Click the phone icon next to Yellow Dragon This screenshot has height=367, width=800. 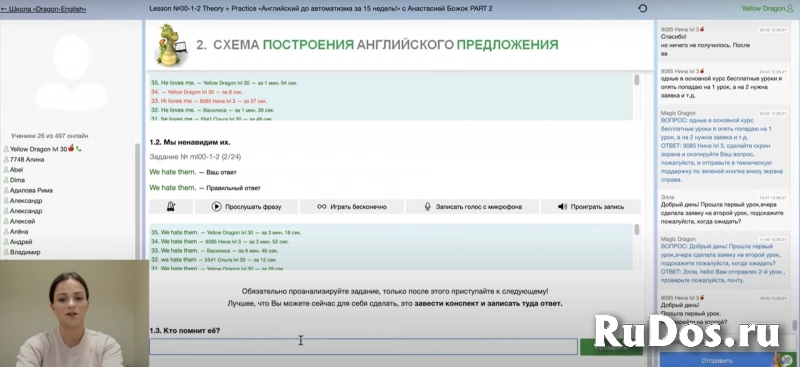click(79, 149)
